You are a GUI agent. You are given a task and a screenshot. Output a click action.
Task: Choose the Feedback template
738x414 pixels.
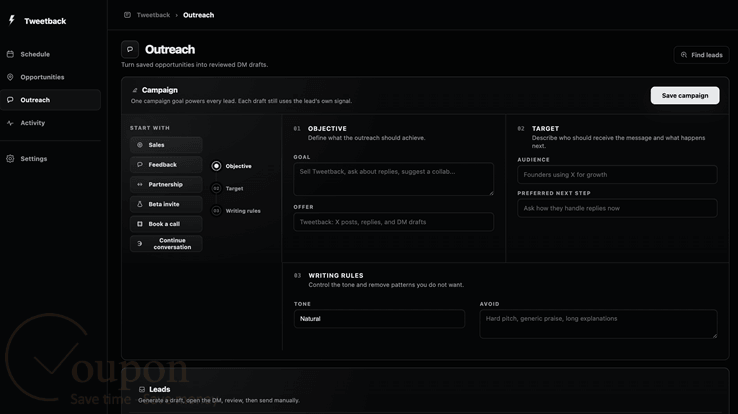pos(166,165)
